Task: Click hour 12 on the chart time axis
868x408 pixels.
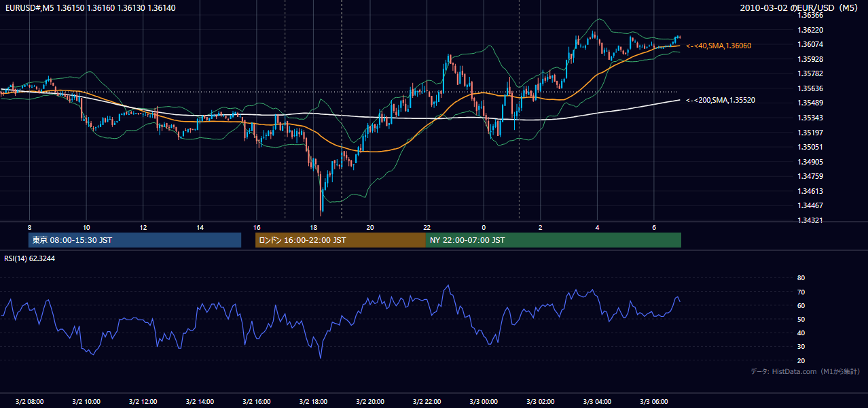Action: pos(143,227)
